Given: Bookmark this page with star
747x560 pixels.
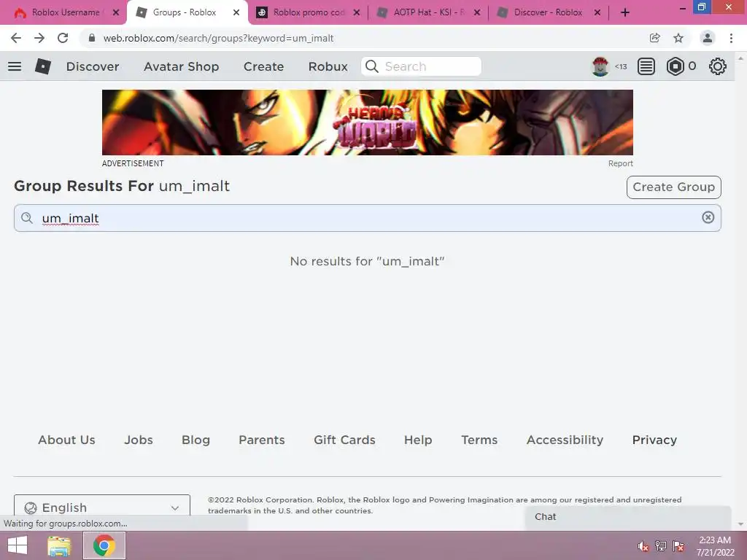Looking at the screenshot, I should 678,38.
